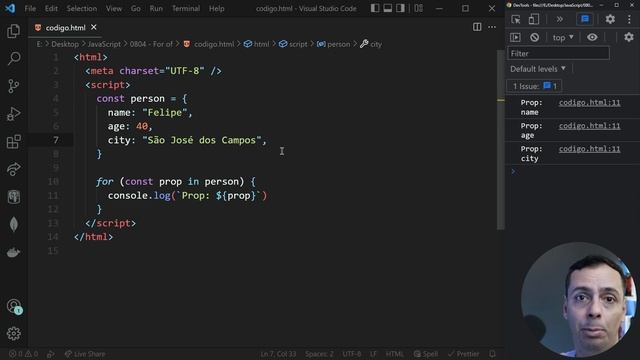The height and width of the screenshot is (360, 640).
Task: Expand the JavaScript breadcrumb
Action: click(x=104, y=44)
